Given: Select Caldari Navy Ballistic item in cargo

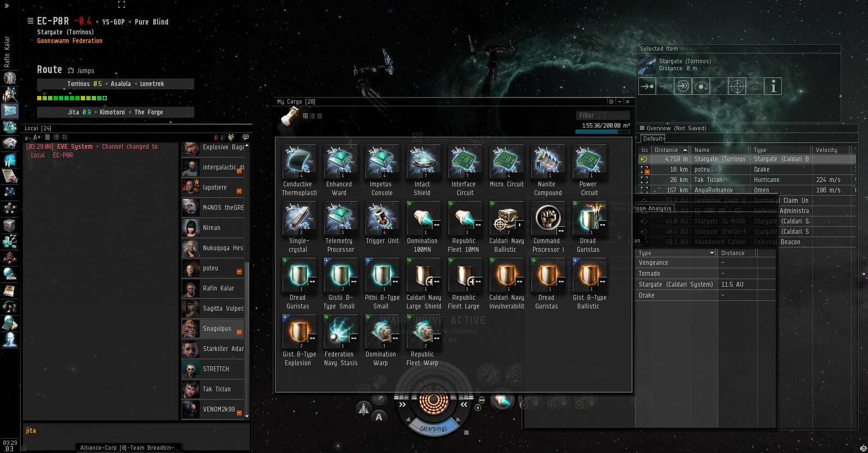Looking at the screenshot, I should pyautogui.click(x=506, y=227).
